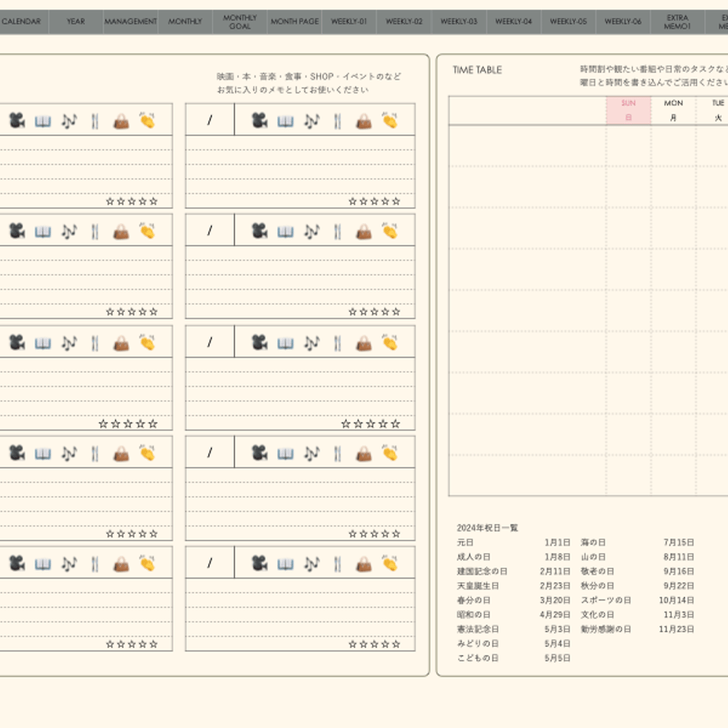Navigate to the WEEKLY-06 tab

[x=623, y=22]
